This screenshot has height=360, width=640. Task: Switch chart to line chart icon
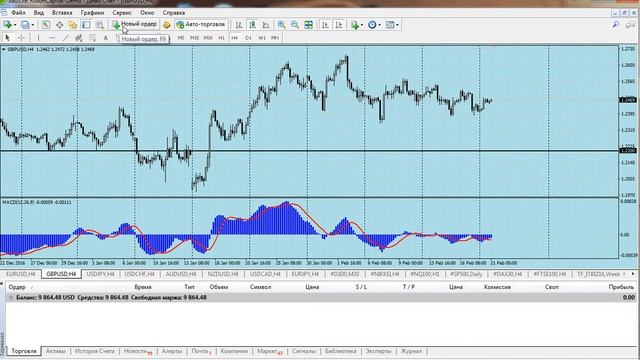click(266, 25)
